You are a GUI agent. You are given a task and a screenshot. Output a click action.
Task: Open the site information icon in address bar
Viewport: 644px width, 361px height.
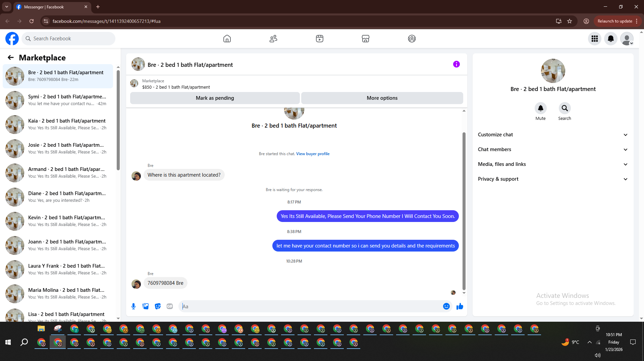(46, 21)
